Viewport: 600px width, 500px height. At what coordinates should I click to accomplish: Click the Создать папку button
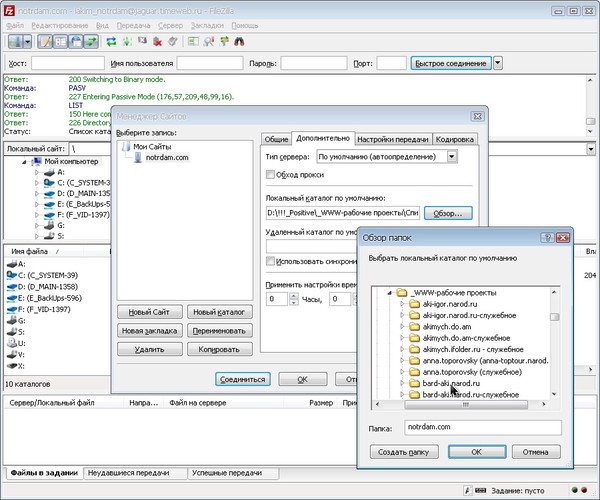pyautogui.click(x=404, y=452)
